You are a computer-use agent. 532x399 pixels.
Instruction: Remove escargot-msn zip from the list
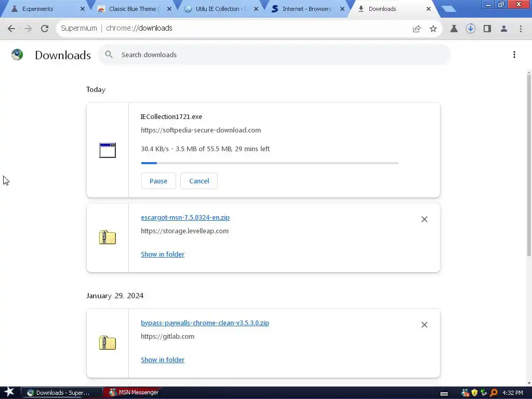click(x=424, y=220)
